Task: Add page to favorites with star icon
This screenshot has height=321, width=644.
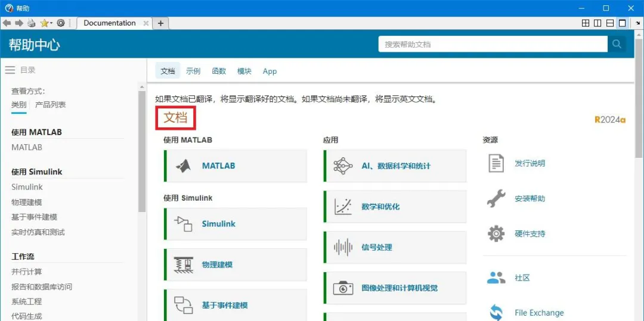Action: click(44, 23)
